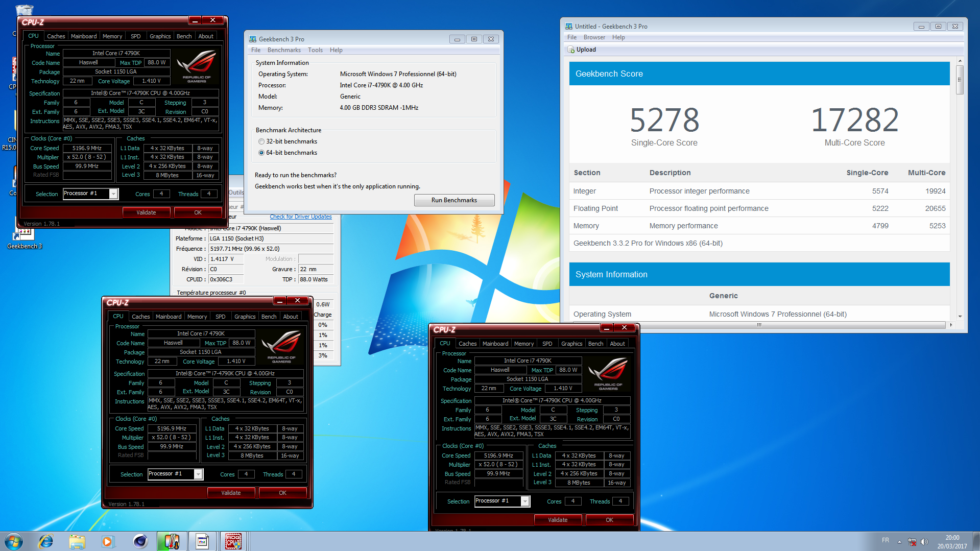Open About tab in lower-right CPU-Z window

[x=617, y=344]
